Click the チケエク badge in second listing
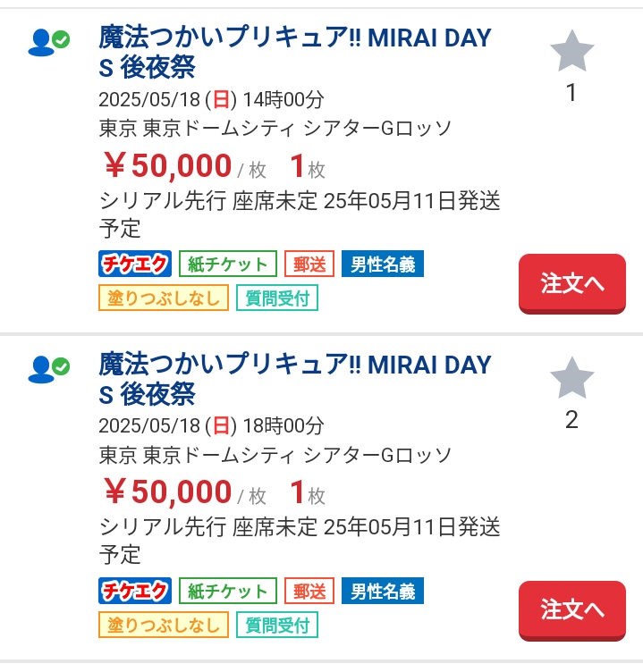 pos(135,591)
